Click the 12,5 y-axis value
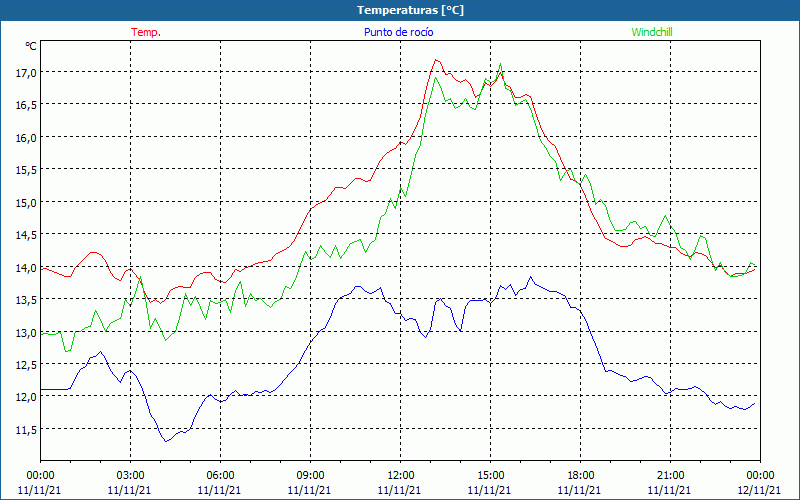Image resolution: width=800 pixels, height=500 pixels. point(26,364)
